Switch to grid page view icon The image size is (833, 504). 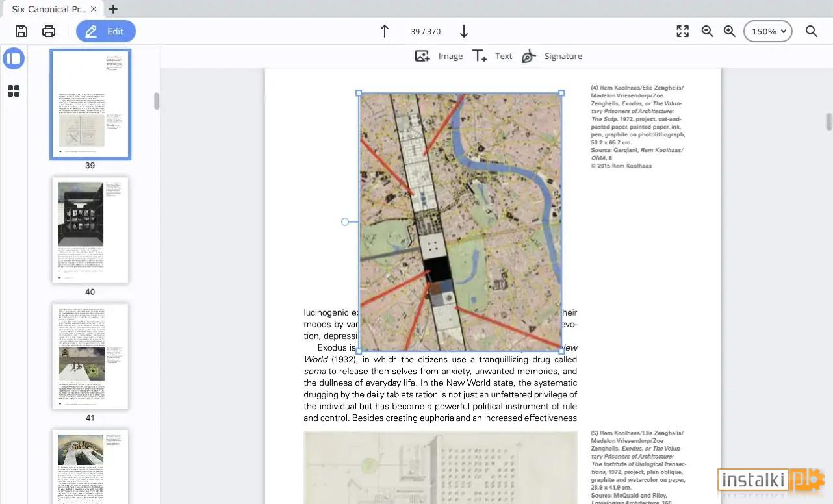point(14,91)
